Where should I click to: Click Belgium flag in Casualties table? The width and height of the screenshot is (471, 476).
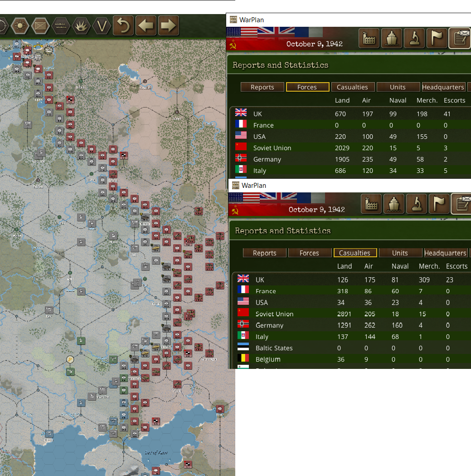pyautogui.click(x=243, y=358)
